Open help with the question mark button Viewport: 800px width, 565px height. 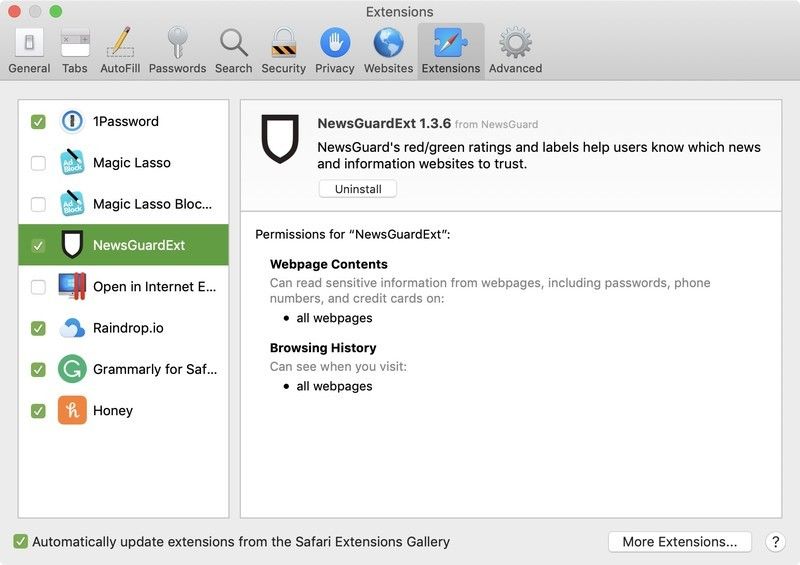tap(775, 542)
